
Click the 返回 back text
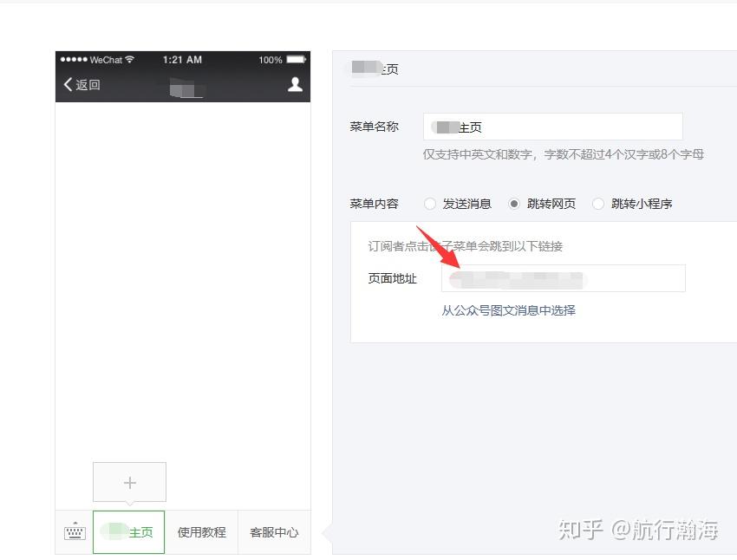click(88, 85)
